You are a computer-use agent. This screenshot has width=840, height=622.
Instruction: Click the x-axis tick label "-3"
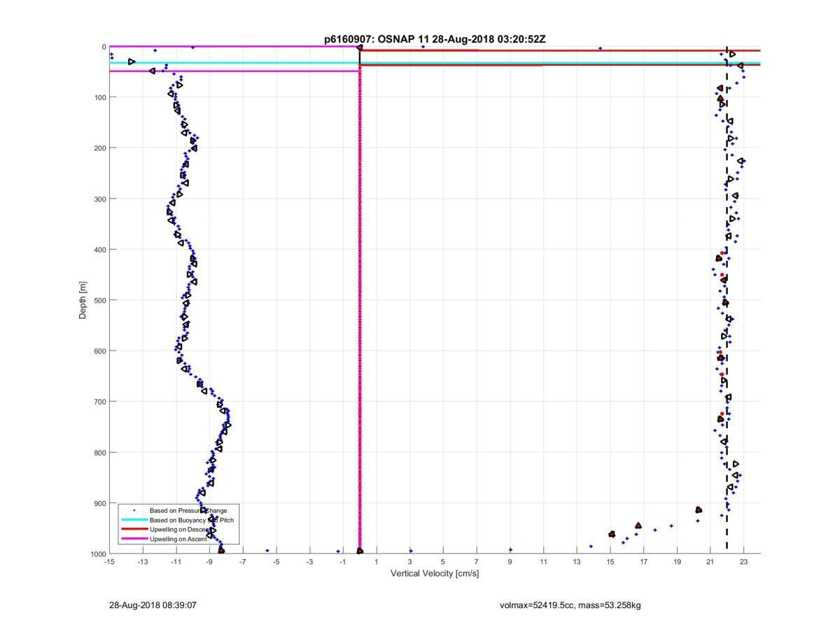[x=309, y=562]
